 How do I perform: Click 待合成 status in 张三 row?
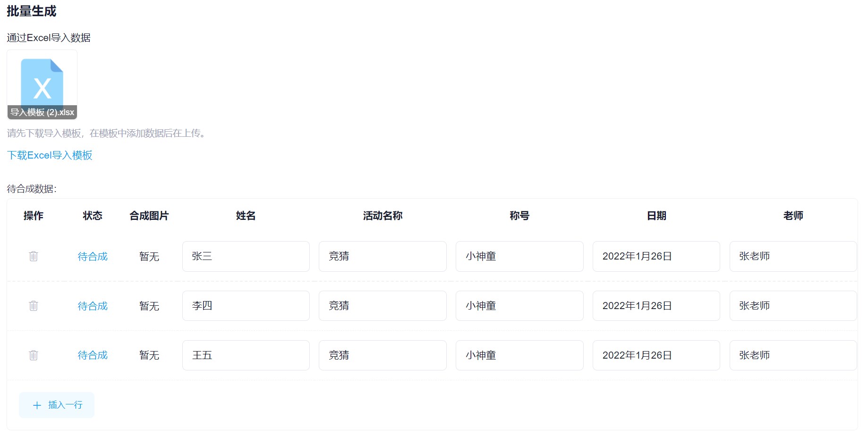[93, 256]
